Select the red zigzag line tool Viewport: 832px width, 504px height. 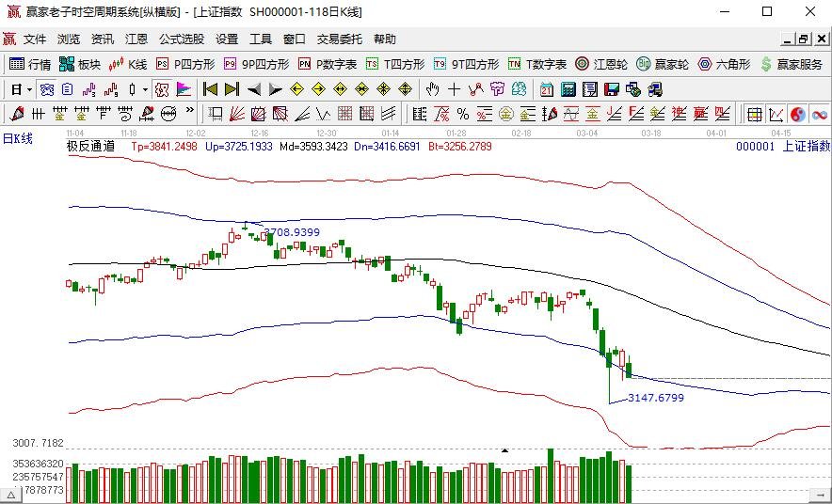tap(476, 89)
